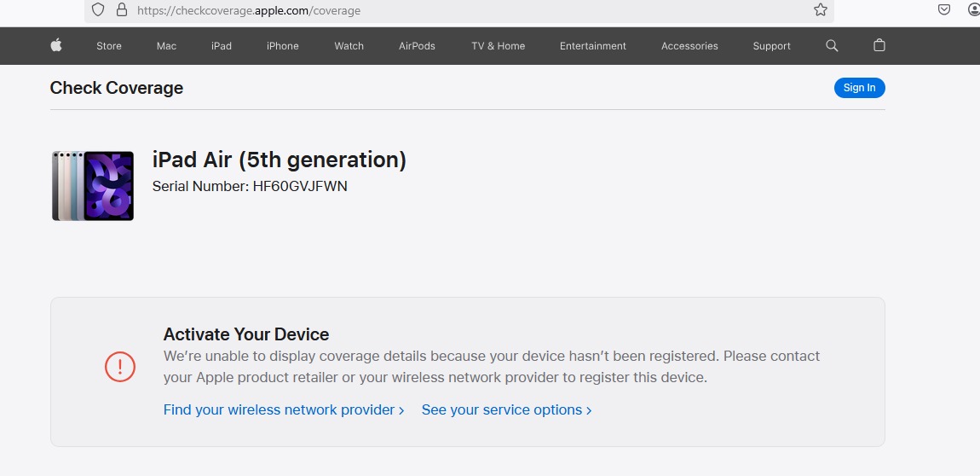Viewport: 980px width, 476px height.
Task: Select the Serial Number HF60GVJFWN text
Action: click(x=250, y=186)
